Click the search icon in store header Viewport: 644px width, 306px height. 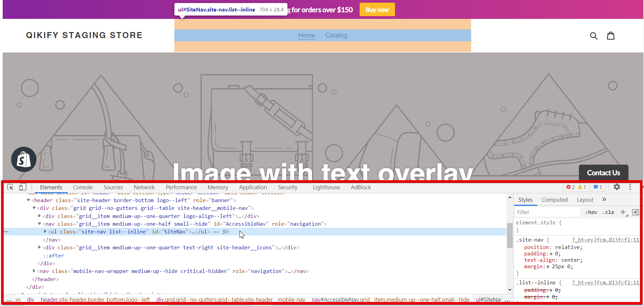(x=594, y=36)
